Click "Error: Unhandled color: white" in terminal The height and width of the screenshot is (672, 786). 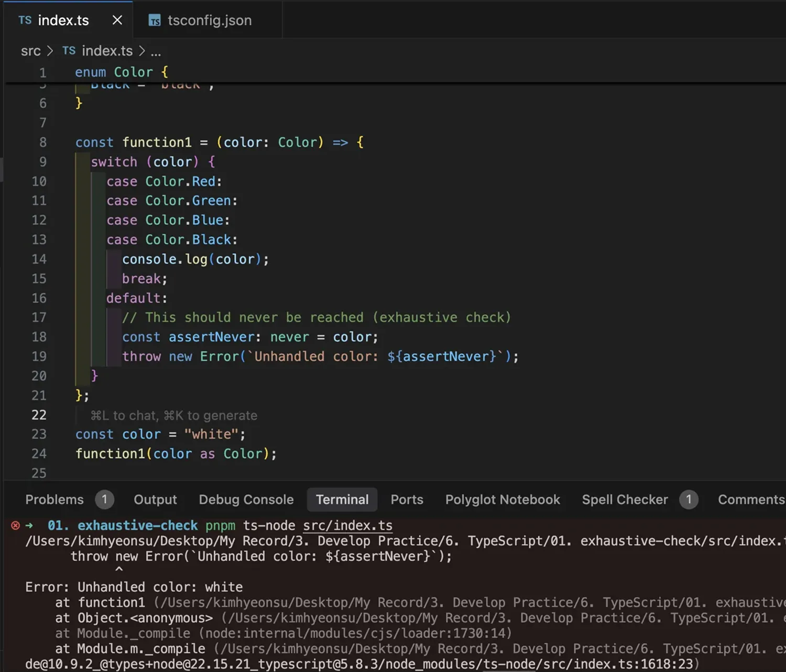(134, 587)
